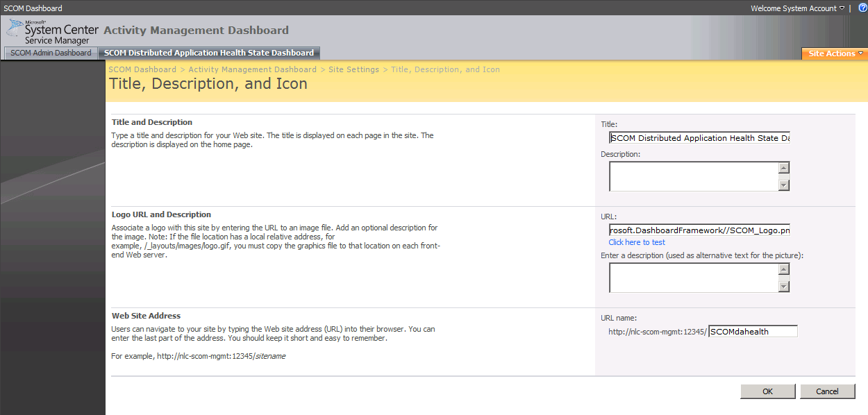This screenshot has width=868, height=415.
Task: Click here to test the logo URL
Action: point(637,242)
